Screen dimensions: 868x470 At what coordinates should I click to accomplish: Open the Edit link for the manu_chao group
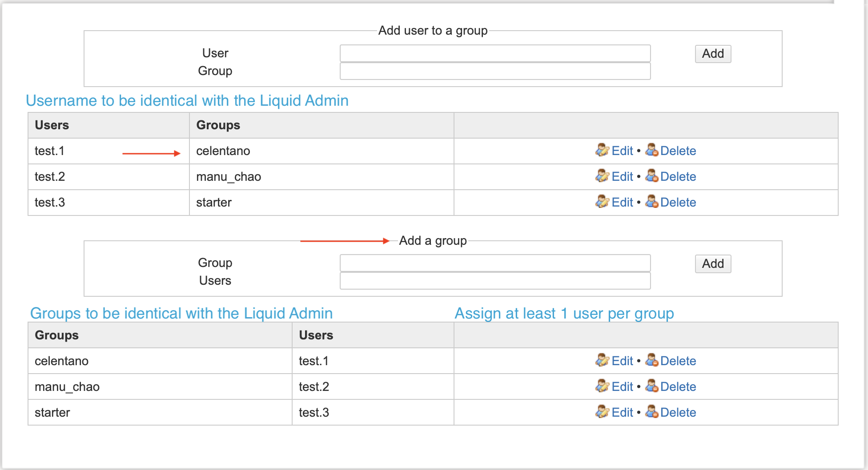(x=622, y=386)
